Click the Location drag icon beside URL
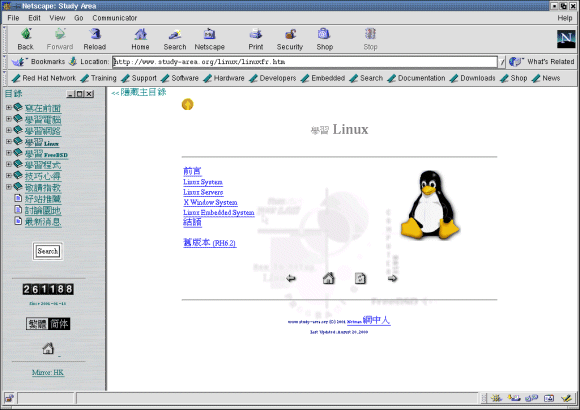 click(x=73, y=61)
